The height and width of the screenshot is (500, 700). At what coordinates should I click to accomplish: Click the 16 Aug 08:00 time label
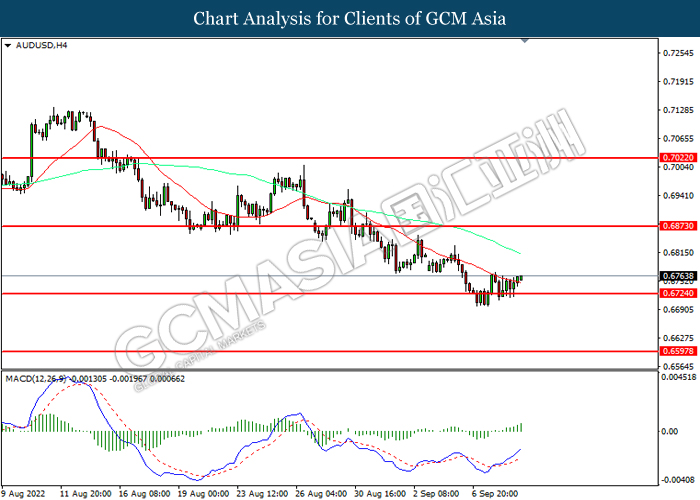(x=144, y=493)
